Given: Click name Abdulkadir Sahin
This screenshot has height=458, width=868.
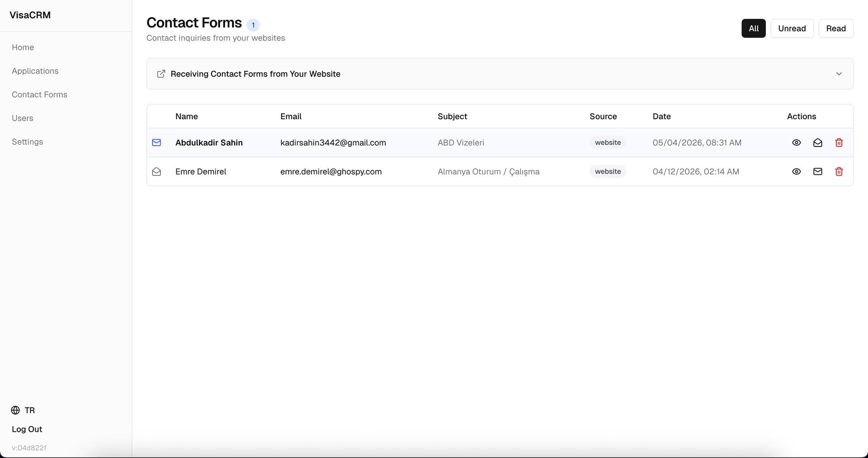Looking at the screenshot, I should (209, 143).
